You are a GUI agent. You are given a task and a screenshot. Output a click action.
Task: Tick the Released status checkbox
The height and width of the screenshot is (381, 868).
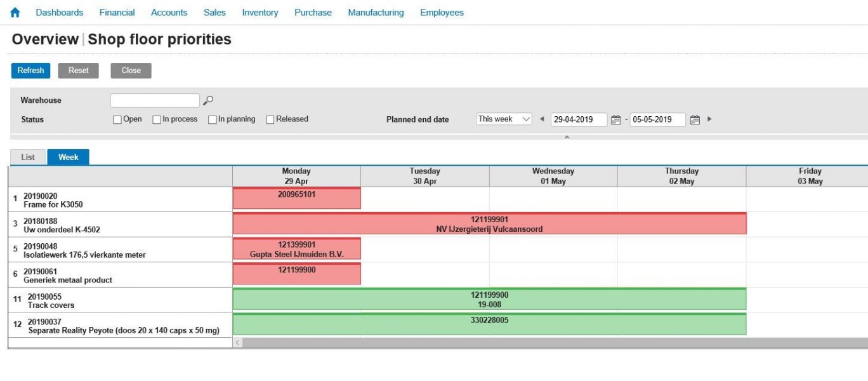click(x=270, y=119)
